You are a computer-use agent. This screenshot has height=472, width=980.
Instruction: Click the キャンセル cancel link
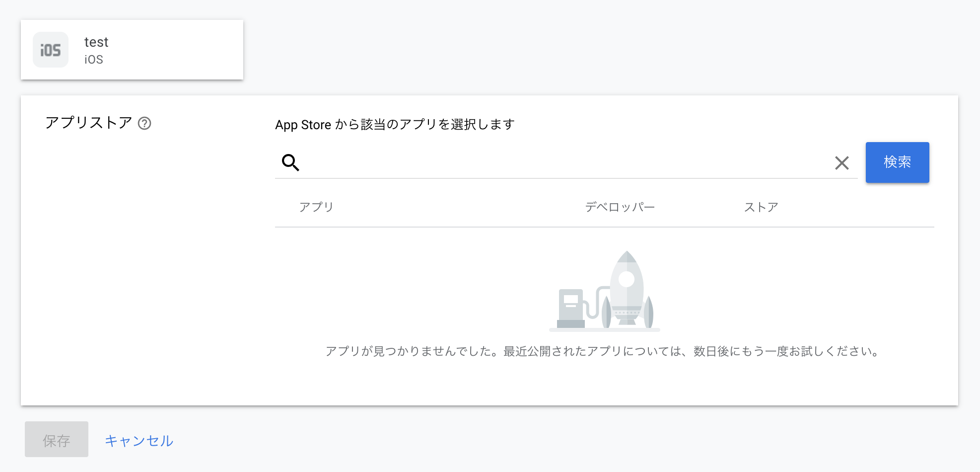140,440
